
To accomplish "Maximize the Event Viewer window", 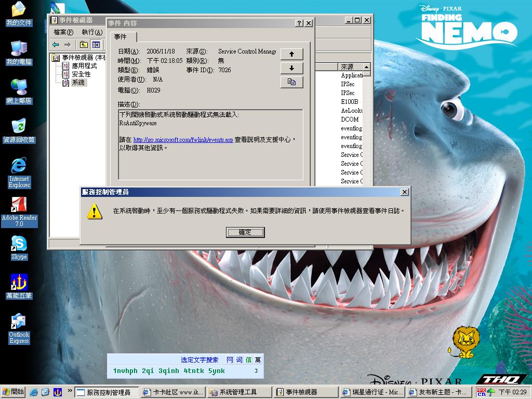I will click(x=357, y=20).
